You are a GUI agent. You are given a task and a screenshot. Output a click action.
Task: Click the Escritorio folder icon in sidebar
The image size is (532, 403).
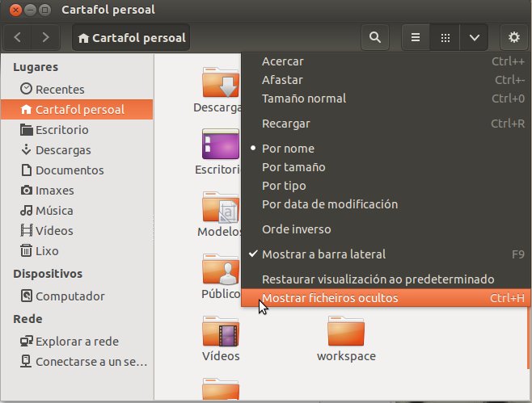(26, 129)
